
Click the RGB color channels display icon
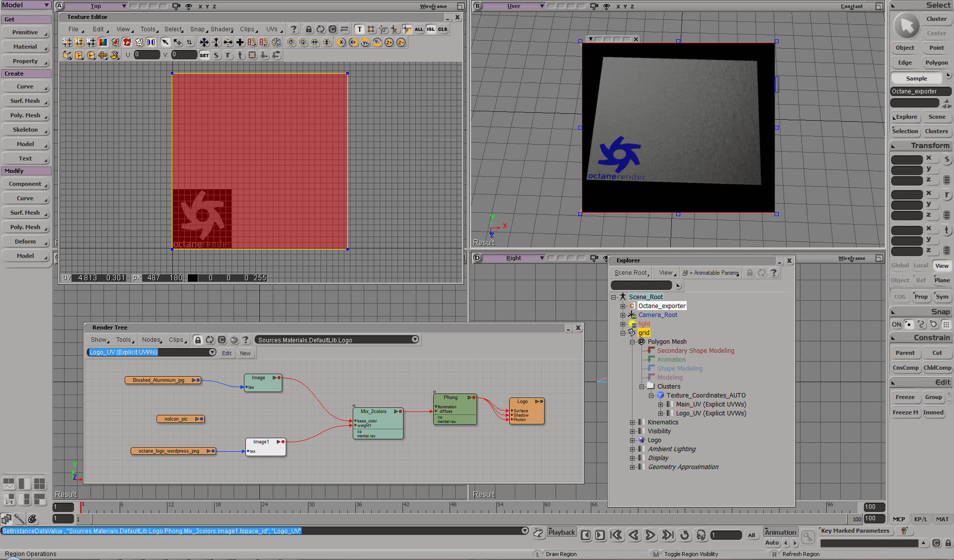pos(103,42)
